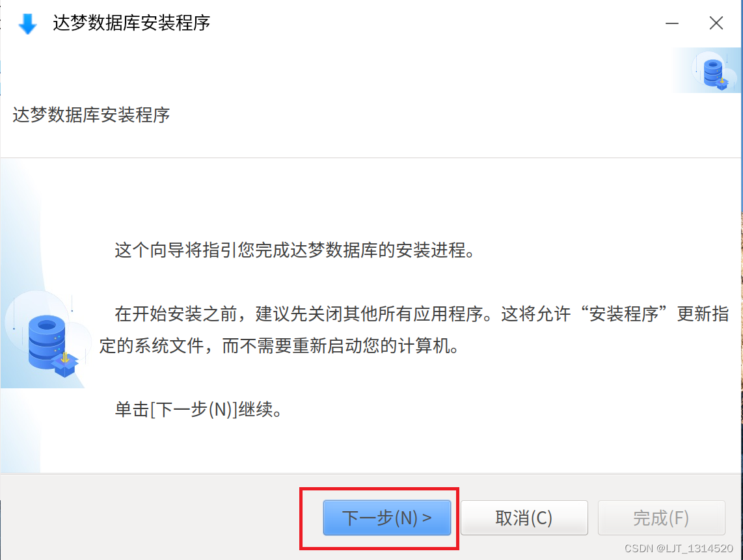Minimize the 达梦数据库安装程序 window
This screenshot has height=560, width=743.
(x=672, y=23)
